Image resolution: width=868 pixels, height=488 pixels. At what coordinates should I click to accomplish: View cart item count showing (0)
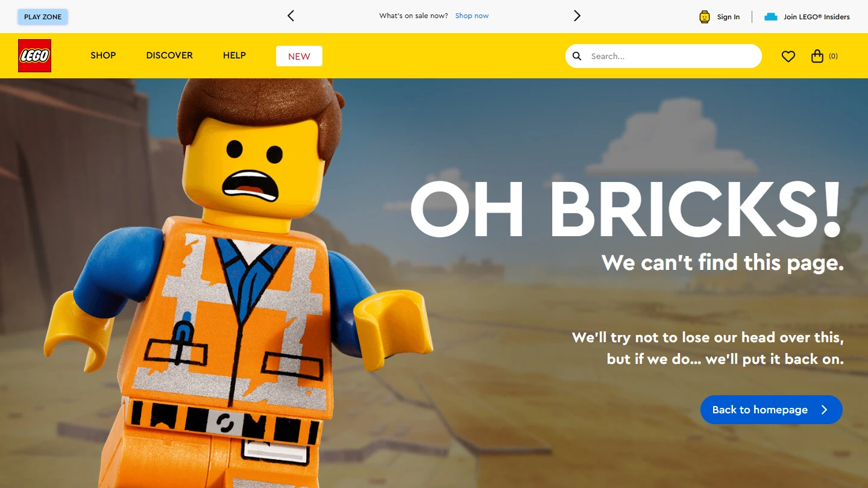pos(833,56)
